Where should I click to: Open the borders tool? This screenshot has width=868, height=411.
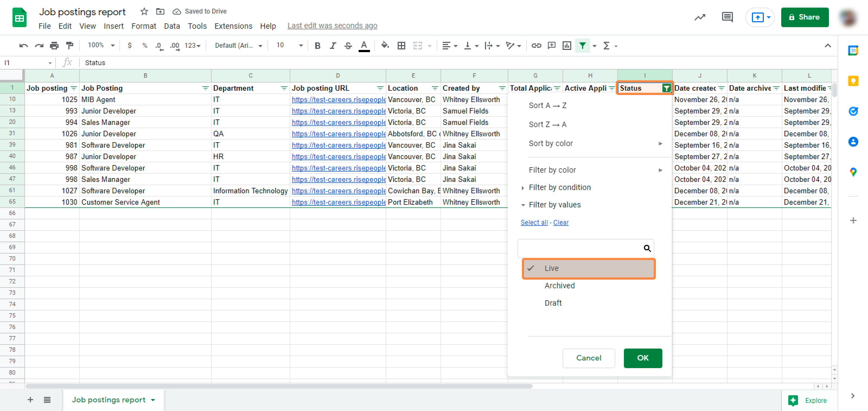tap(401, 46)
